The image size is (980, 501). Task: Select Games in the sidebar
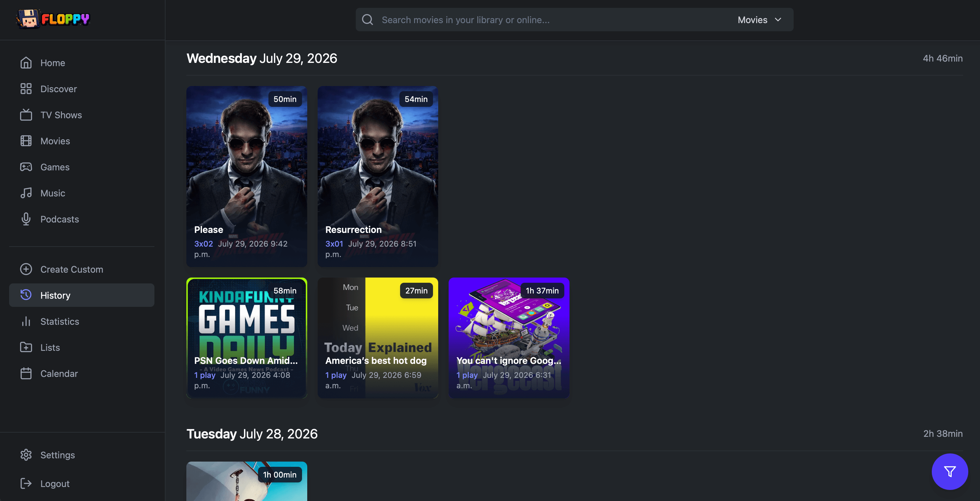click(x=82, y=167)
